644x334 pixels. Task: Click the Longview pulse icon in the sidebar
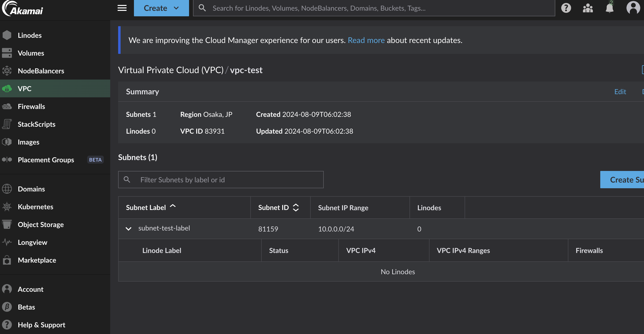pyautogui.click(x=7, y=242)
